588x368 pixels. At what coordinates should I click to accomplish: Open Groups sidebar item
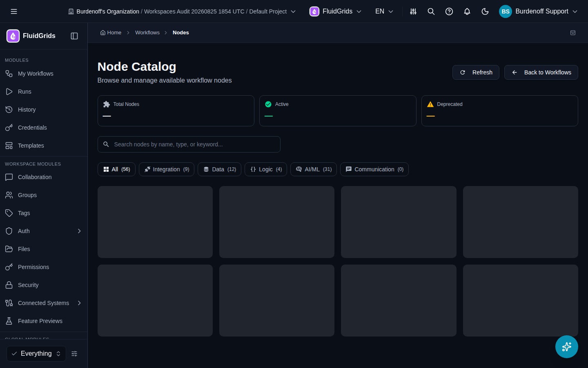tap(44, 195)
